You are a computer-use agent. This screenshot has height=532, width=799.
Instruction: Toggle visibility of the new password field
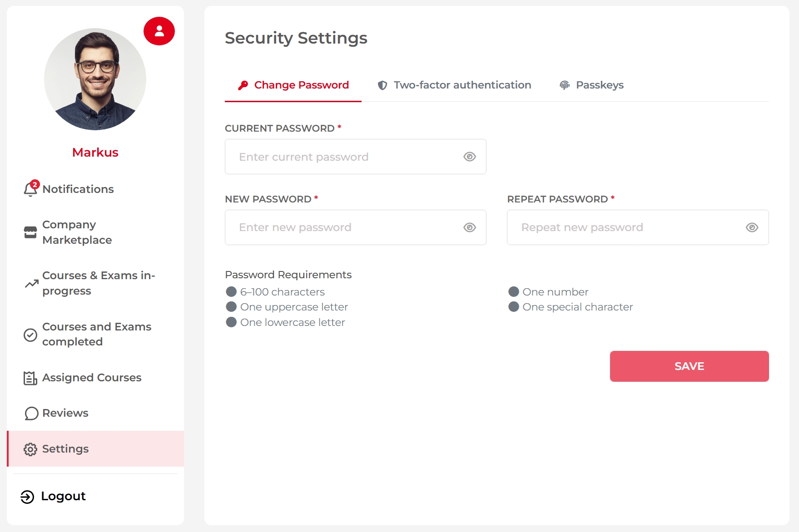tap(470, 227)
